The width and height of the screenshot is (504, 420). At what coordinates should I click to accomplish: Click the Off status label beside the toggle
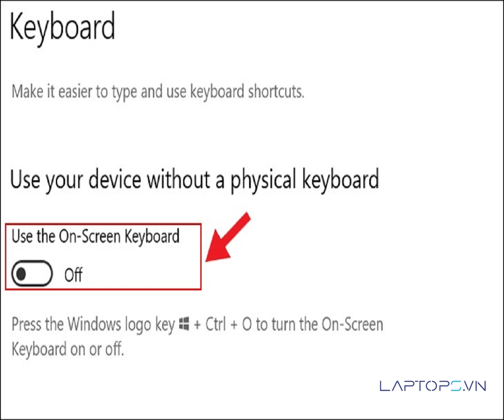coord(73,275)
